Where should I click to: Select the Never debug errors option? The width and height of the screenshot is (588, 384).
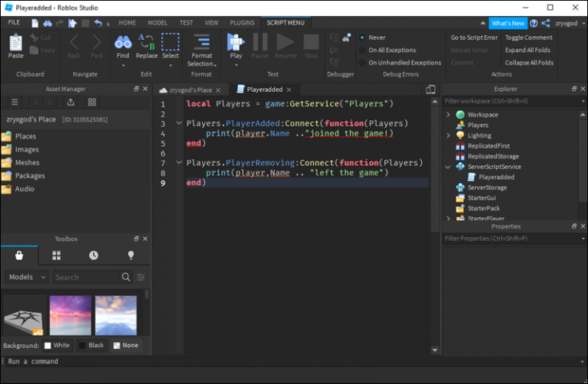click(x=362, y=37)
